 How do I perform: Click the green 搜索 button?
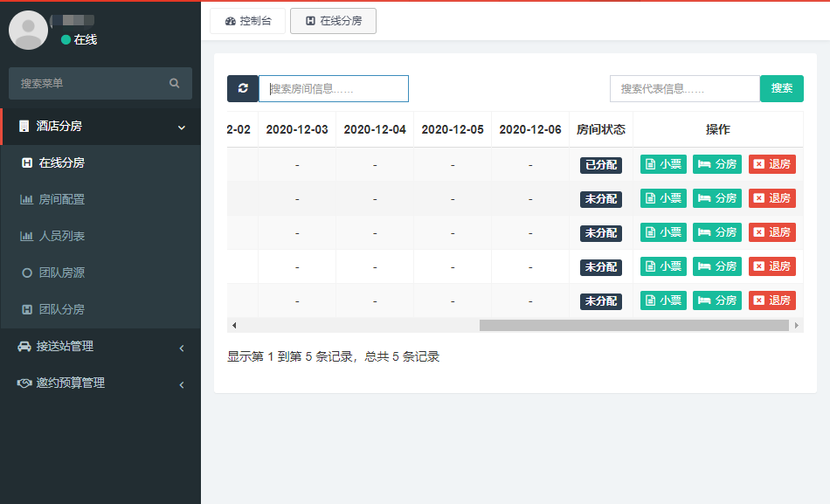[x=782, y=88]
